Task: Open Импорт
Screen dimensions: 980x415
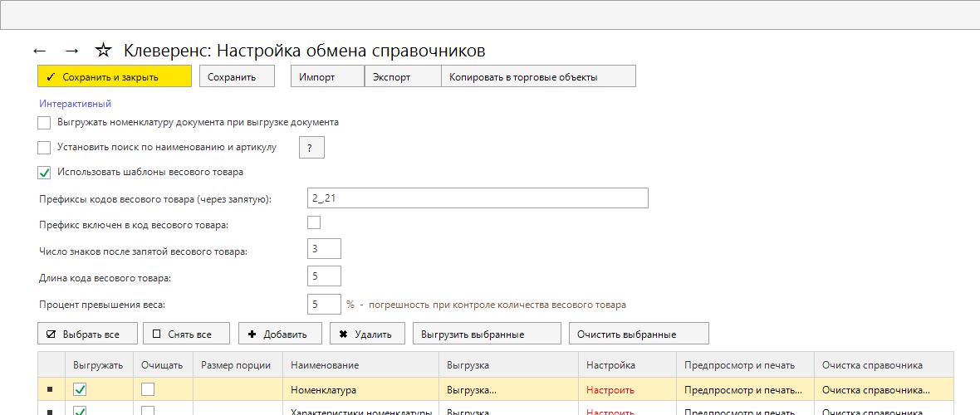Action: coord(327,76)
